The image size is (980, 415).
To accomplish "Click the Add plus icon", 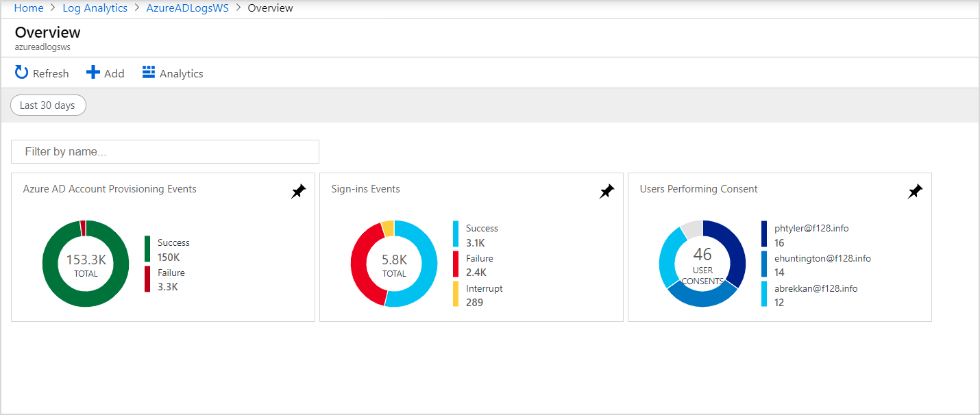I will tap(93, 73).
